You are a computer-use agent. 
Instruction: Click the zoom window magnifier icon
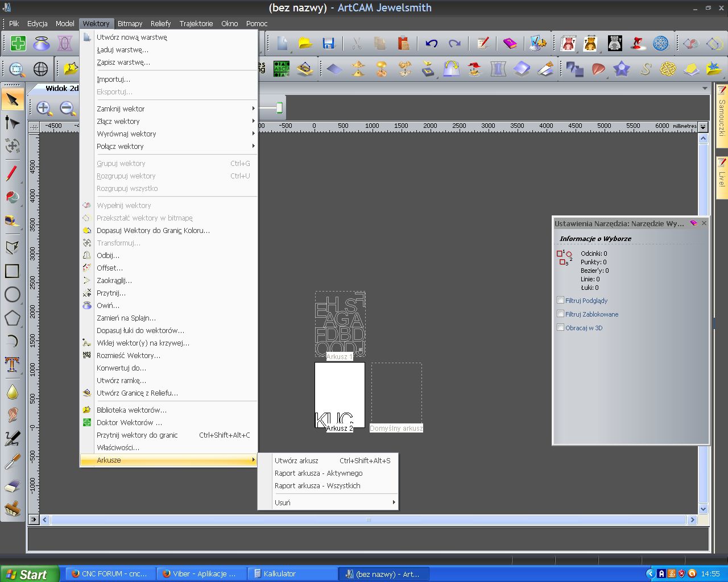tap(17, 69)
